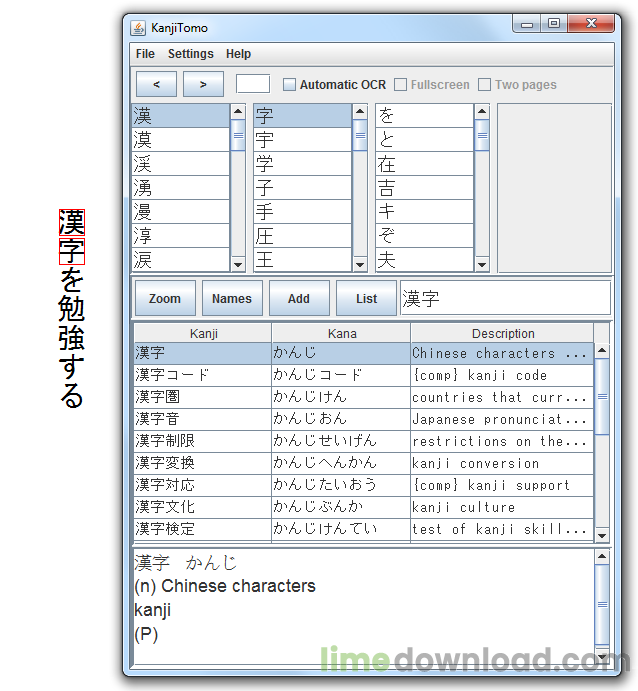Click scroll down arrow of first character list
The width and height of the screenshot is (638, 691).
238,264
